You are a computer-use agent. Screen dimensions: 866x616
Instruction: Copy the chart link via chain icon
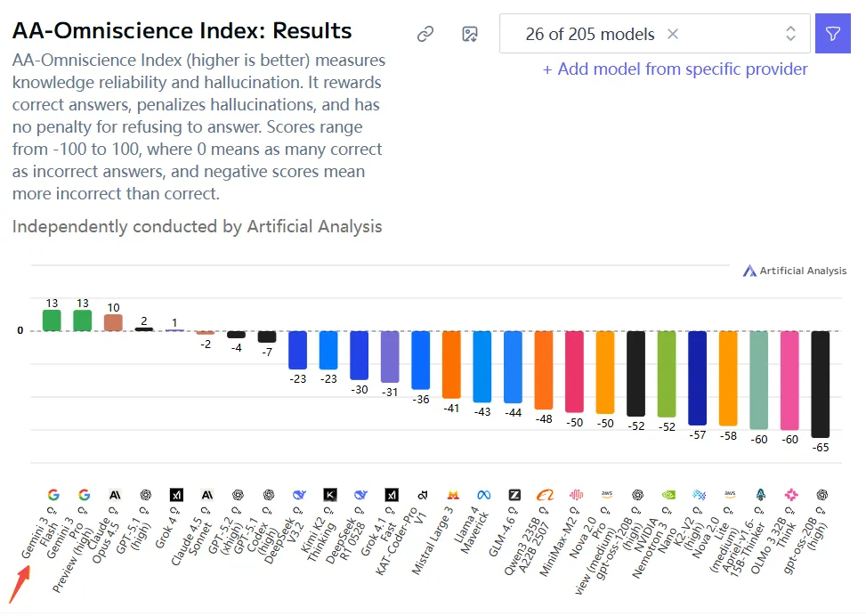coord(425,35)
